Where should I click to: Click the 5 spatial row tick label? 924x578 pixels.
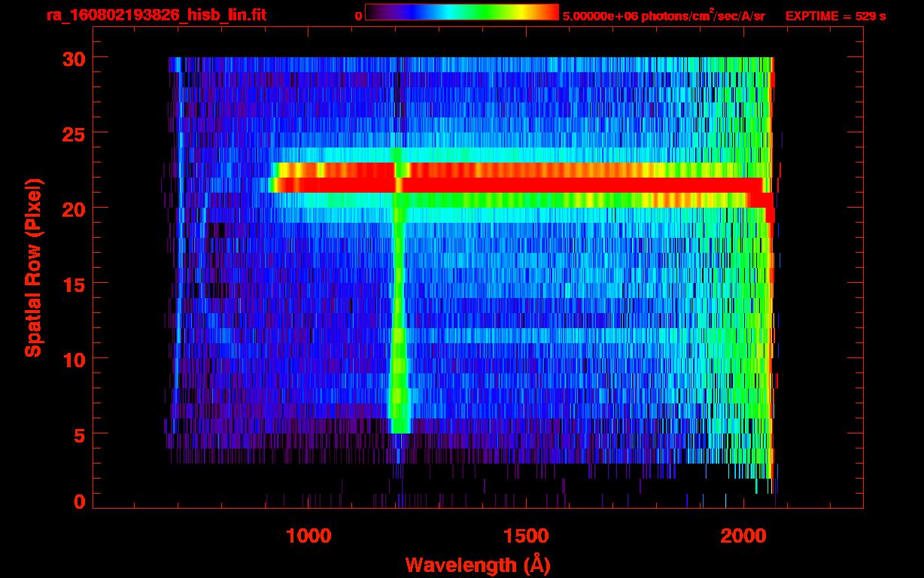pyautogui.click(x=80, y=434)
